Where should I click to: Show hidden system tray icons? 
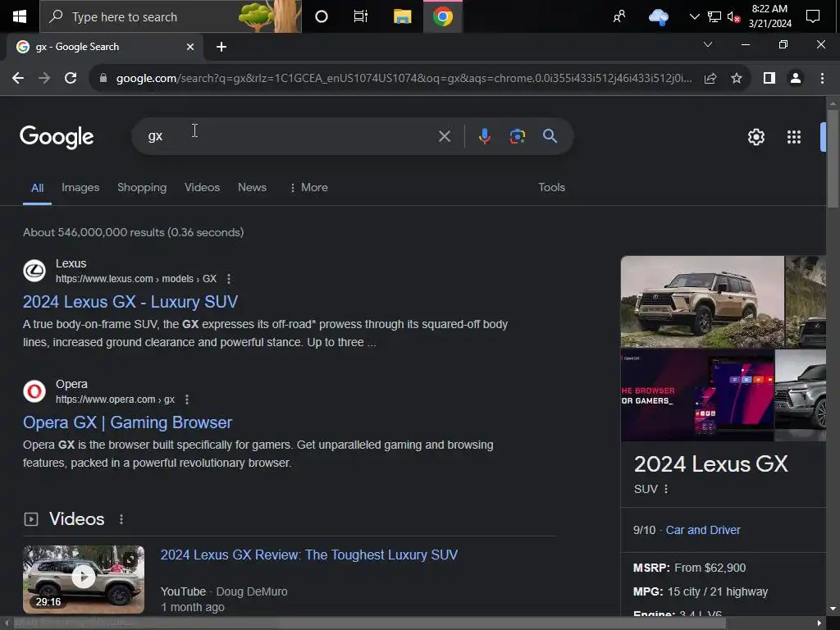tap(694, 16)
